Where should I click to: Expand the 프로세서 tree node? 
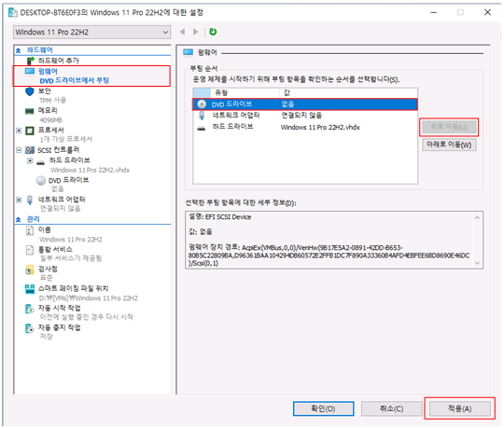[x=19, y=131]
